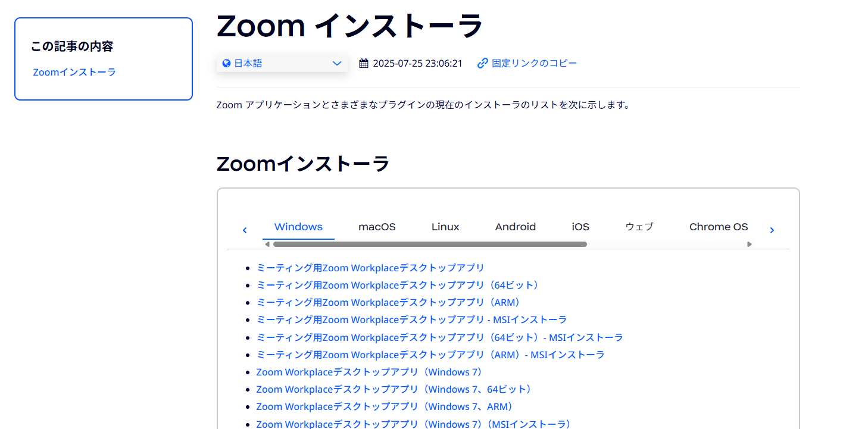
Task: Open the Chrome OS tab
Action: tap(718, 227)
